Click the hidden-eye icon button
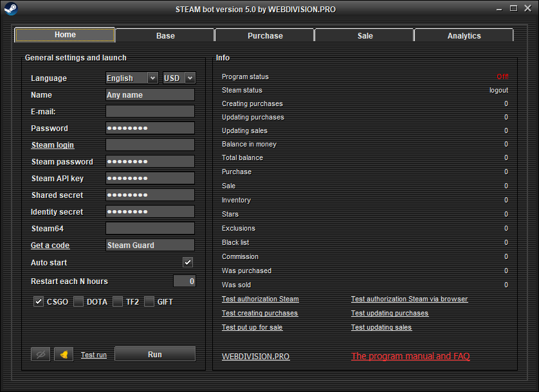The image size is (539, 392). pos(41,354)
